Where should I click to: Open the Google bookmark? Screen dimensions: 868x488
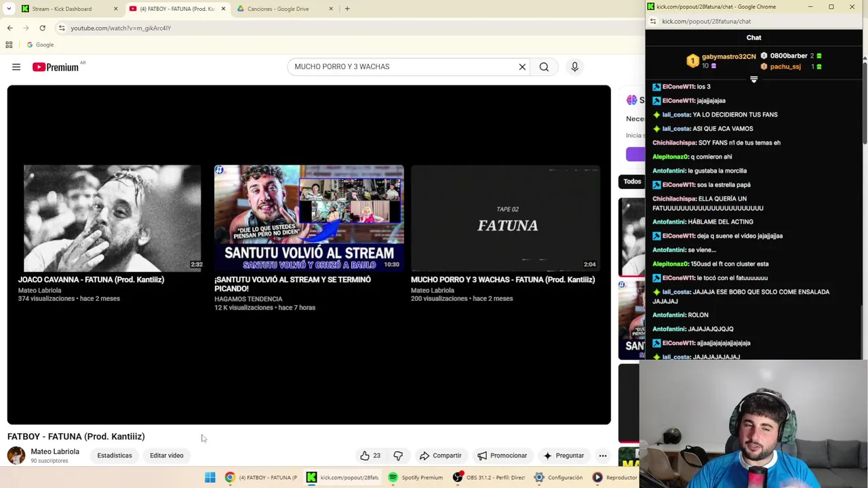(40, 45)
